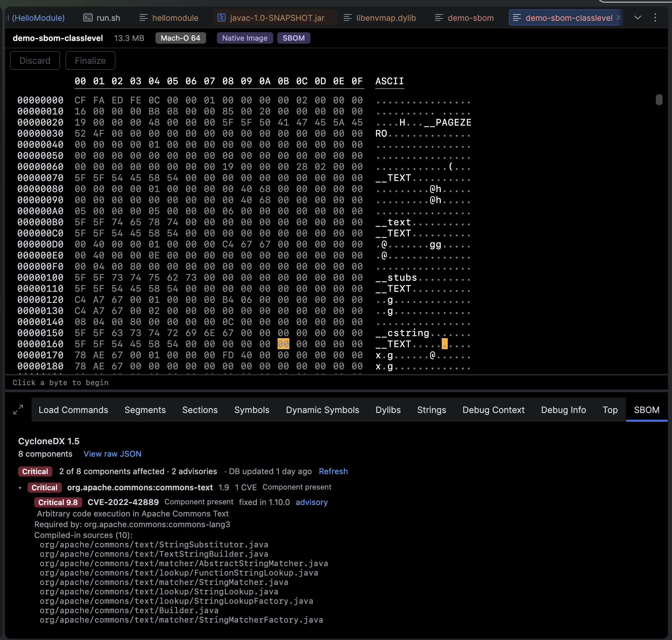
Task: Click the highlighted ASCII character in row 00000160
Action: pos(445,344)
